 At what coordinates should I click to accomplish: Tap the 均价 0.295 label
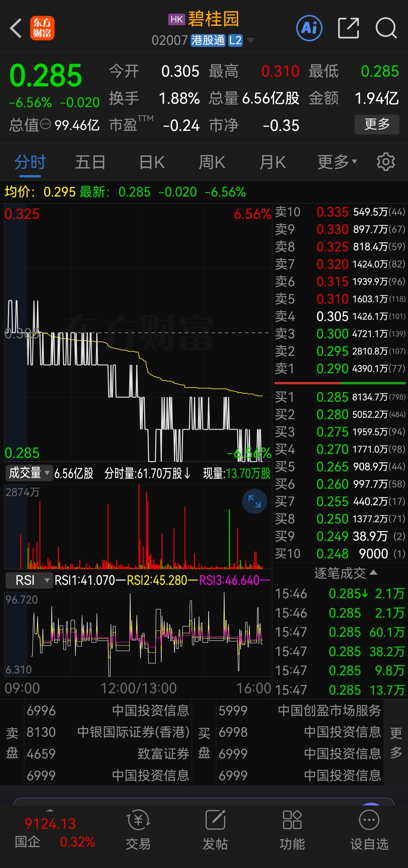[x=40, y=192]
